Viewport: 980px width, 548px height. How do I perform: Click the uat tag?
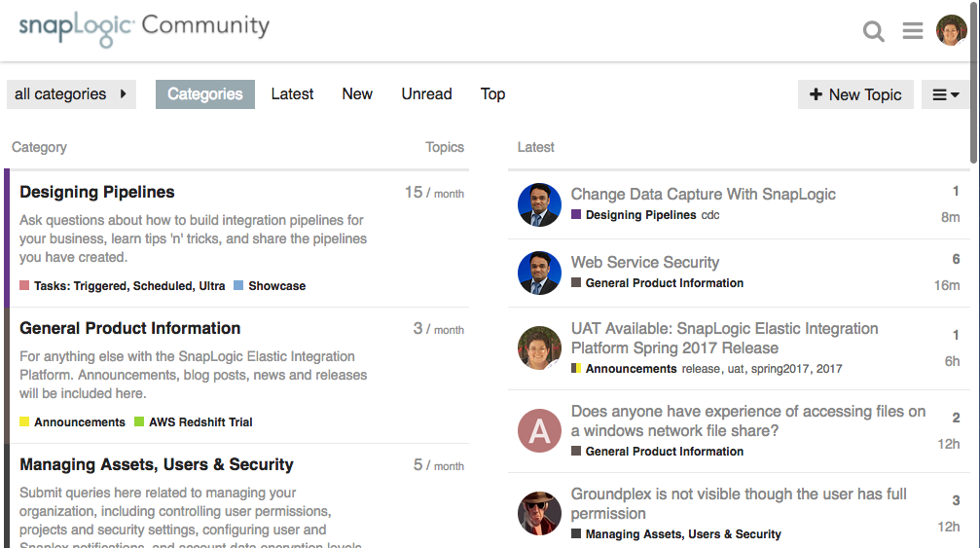[x=736, y=369]
